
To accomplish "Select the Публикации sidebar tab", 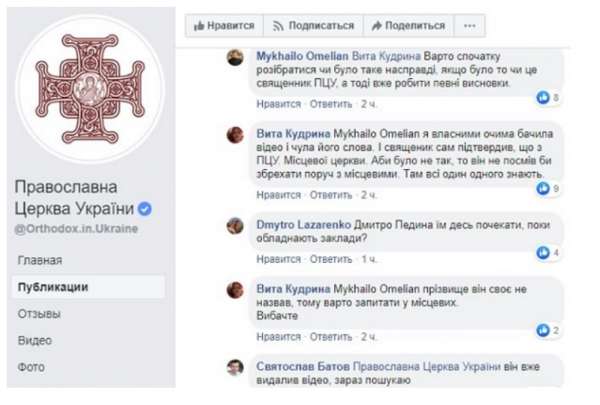I will pos(51,287).
